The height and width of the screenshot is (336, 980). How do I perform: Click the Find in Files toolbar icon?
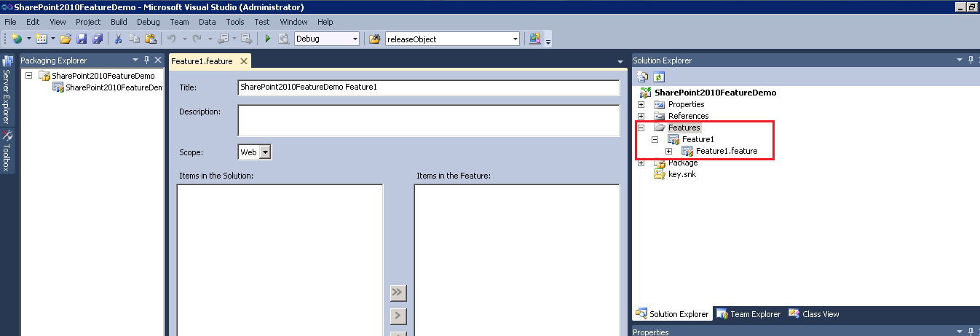point(375,39)
